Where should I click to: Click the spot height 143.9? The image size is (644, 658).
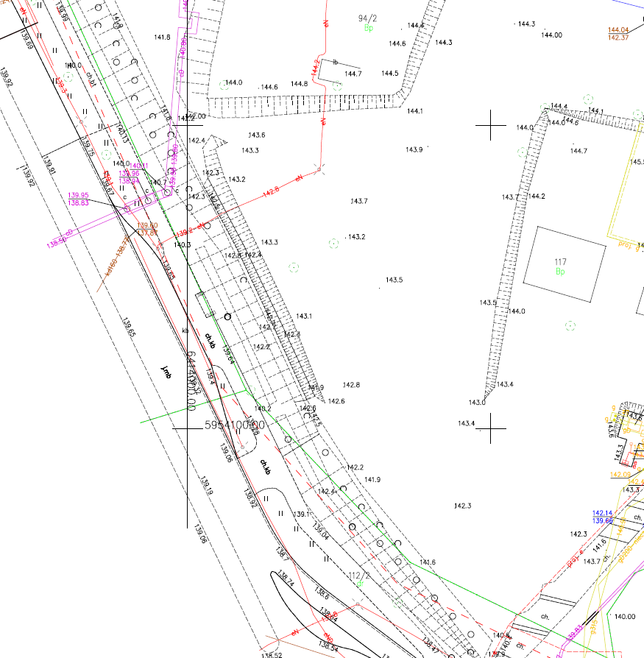414,150
